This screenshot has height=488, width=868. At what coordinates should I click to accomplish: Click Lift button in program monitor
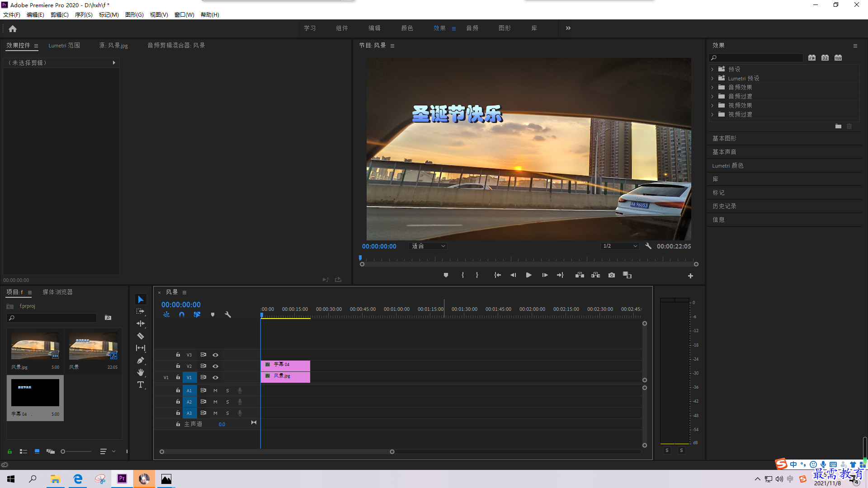click(580, 275)
